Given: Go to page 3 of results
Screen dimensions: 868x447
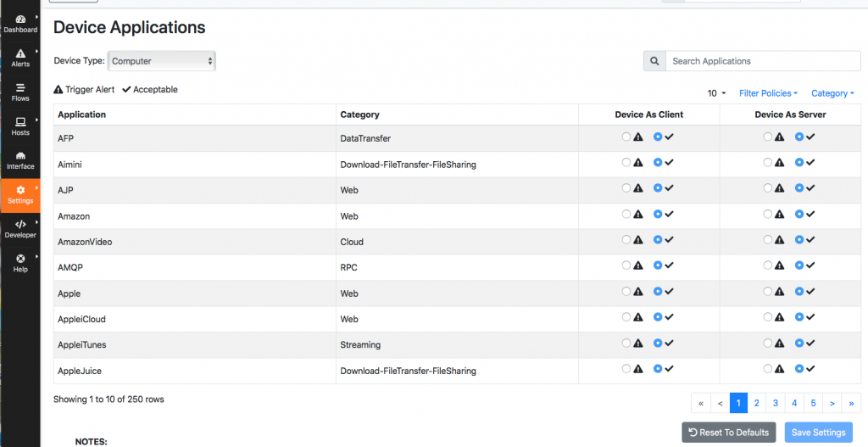Looking at the screenshot, I should coord(776,403).
